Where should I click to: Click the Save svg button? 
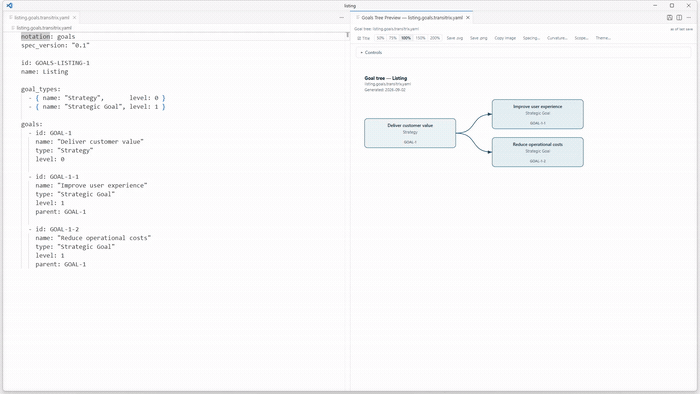pos(454,38)
